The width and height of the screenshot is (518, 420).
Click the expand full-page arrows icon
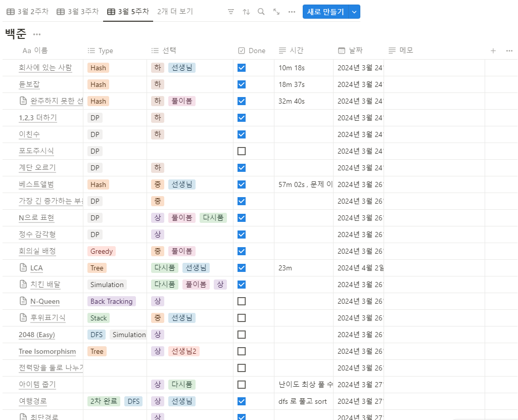click(x=276, y=12)
